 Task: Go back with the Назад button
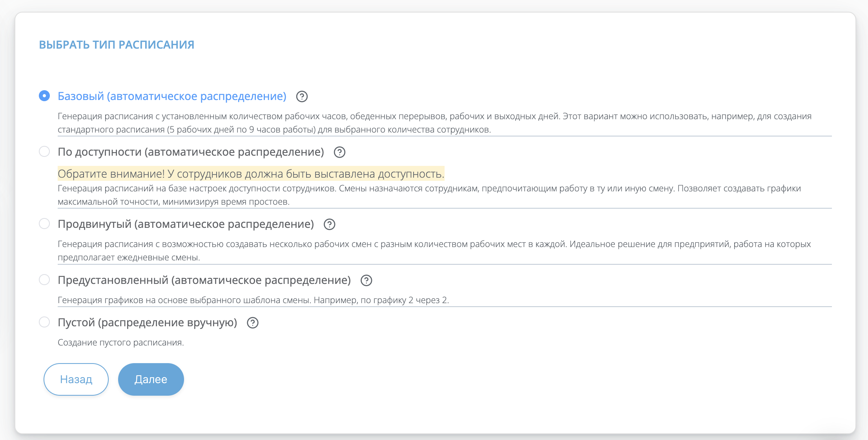pos(76,379)
